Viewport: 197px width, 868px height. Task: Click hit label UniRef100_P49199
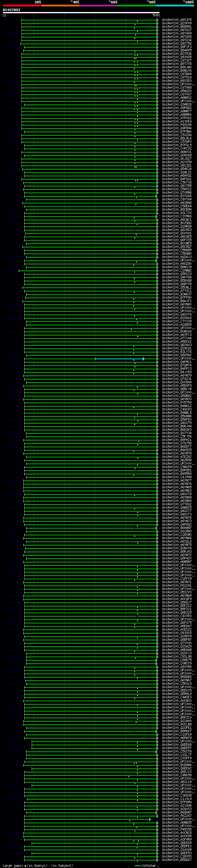(x=177, y=125)
